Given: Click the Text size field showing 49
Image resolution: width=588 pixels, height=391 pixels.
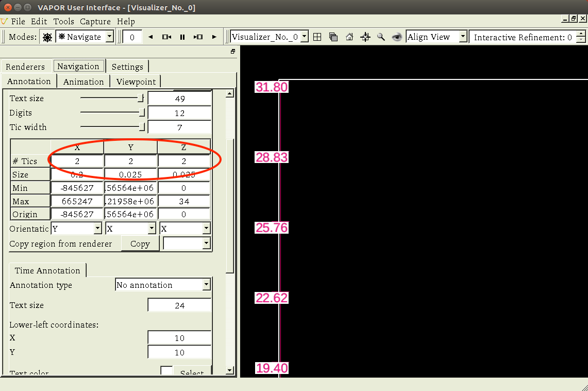Looking at the screenshot, I should coord(180,99).
